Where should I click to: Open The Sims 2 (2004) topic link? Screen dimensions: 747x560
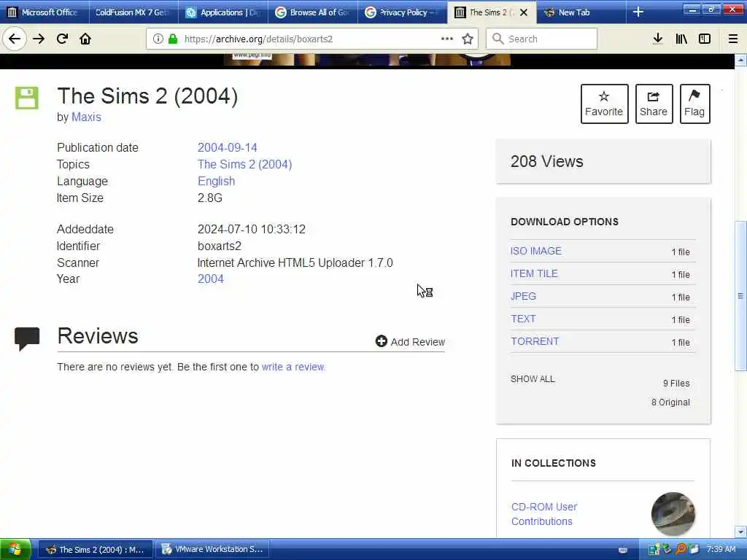coord(245,164)
